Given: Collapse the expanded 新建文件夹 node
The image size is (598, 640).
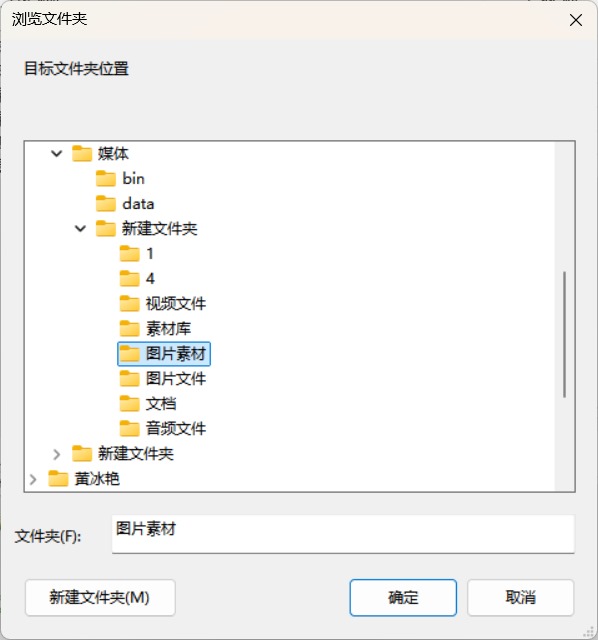Looking at the screenshot, I should pos(80,228).
